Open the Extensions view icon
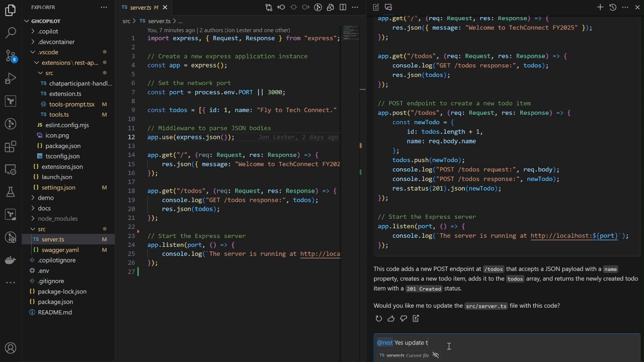 coord(11,146)
